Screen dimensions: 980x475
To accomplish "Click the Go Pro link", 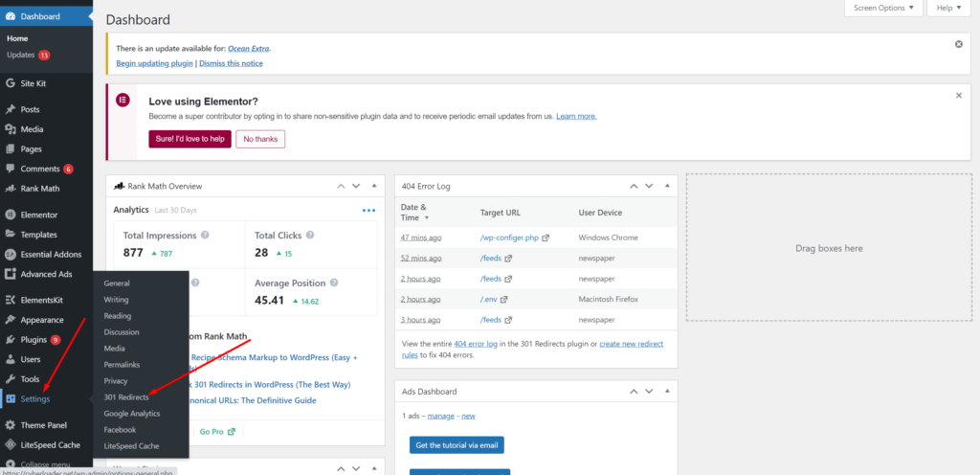I will (217, 431).
